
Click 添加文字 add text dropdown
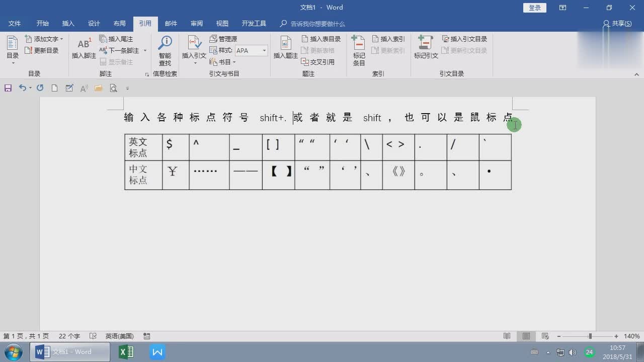44,39
